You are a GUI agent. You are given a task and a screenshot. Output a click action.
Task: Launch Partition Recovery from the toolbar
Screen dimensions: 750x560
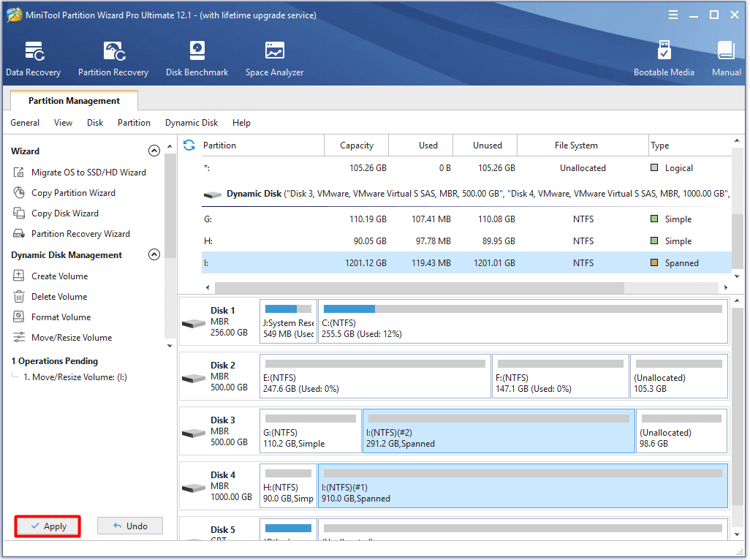tap(113, 58)
